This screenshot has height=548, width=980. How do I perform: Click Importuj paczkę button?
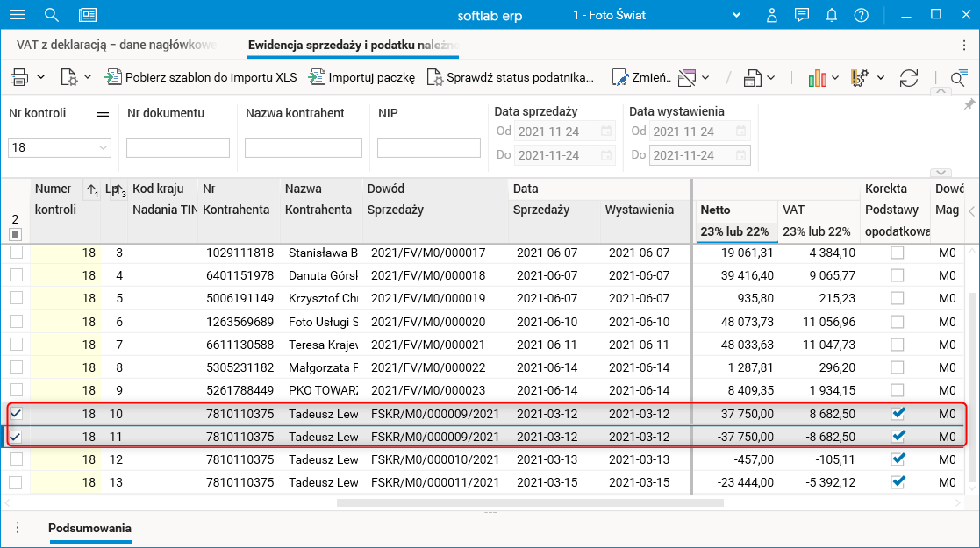click(x=361, y=77)
